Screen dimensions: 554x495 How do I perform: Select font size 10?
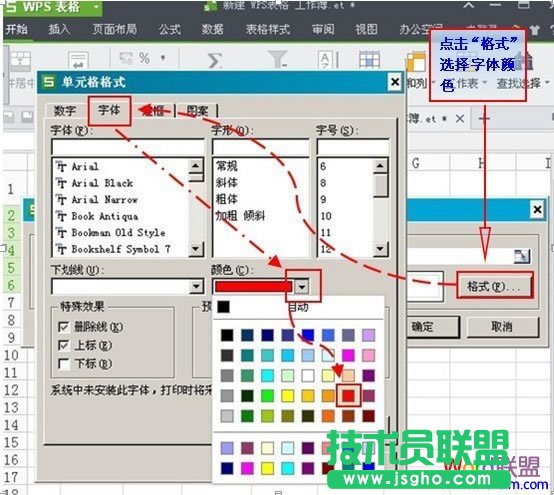[326, 216]
